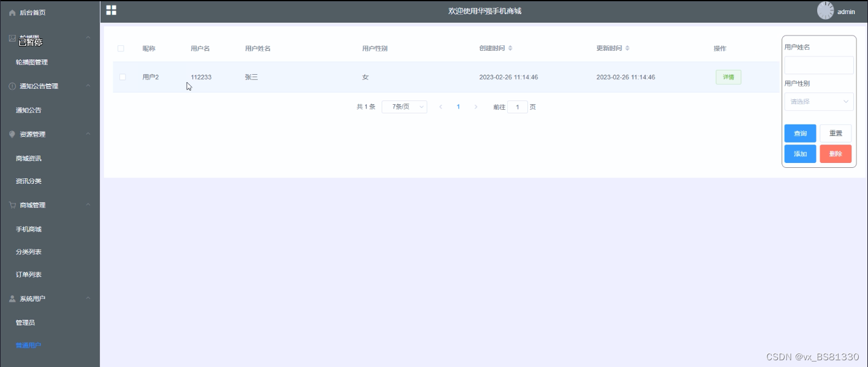Image resolution: width=868 pixels, height=367 pixels.
Task: Click the person icon beside 系统用户
Action: 12,299
